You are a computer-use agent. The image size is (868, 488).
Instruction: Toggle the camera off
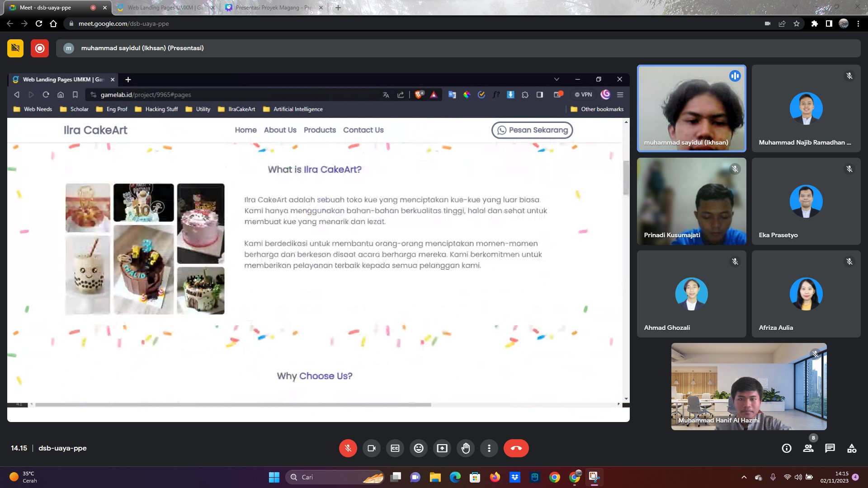[x=372, y=448]
